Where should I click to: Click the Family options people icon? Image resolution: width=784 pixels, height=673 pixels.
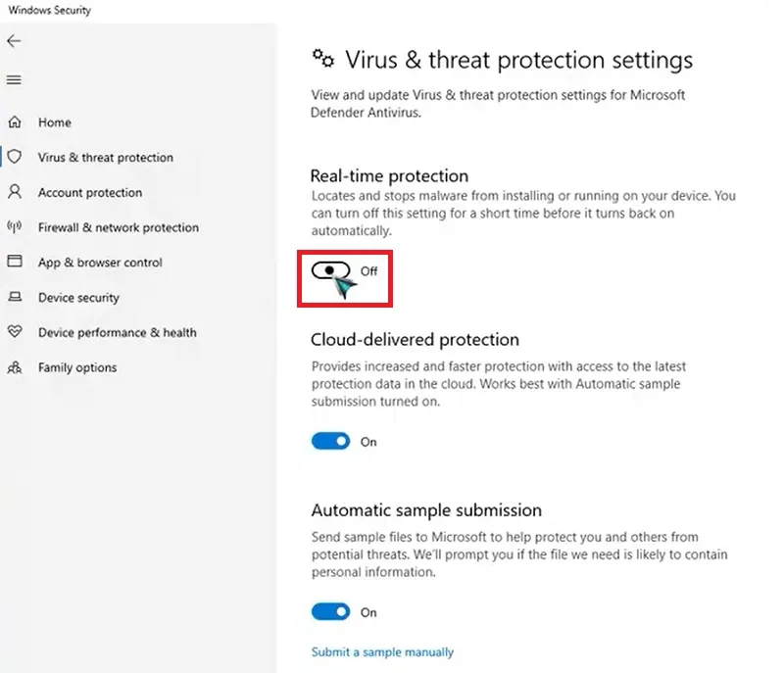(15, 367)
